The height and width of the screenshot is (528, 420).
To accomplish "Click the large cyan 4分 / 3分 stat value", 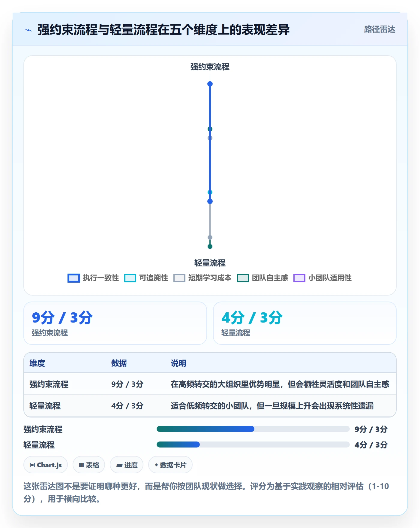I will (x=252, y=317).
